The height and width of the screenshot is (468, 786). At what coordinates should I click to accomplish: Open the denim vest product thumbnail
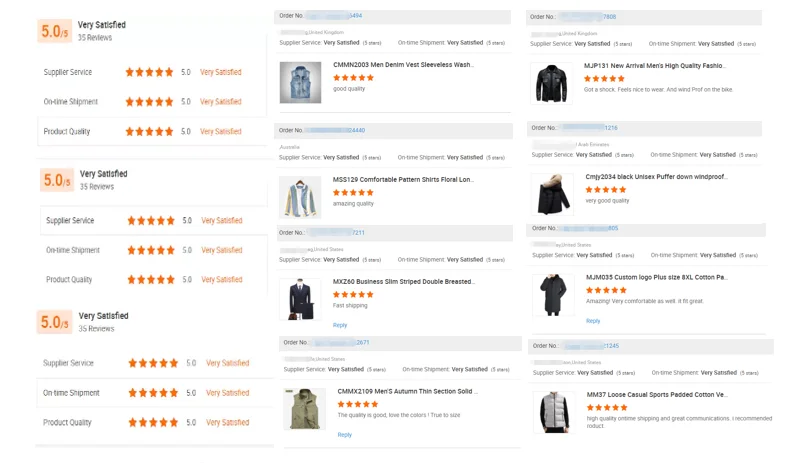pos(300,82)
